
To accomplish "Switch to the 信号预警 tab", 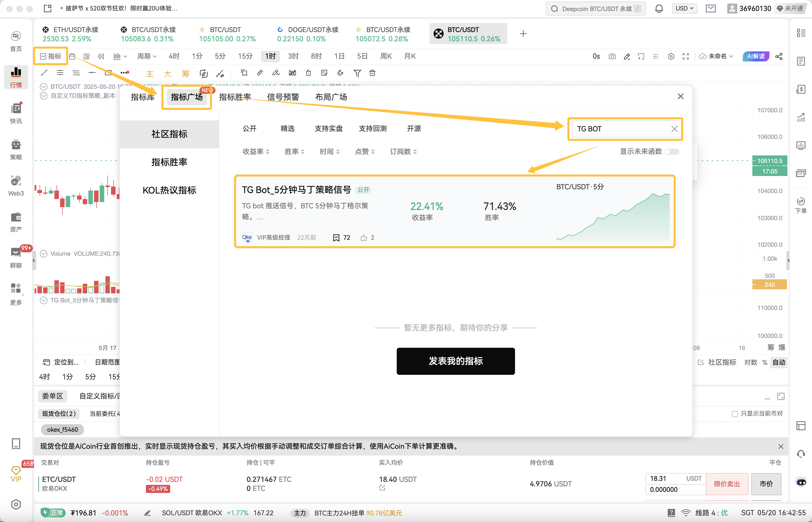I will click(283, 97).
